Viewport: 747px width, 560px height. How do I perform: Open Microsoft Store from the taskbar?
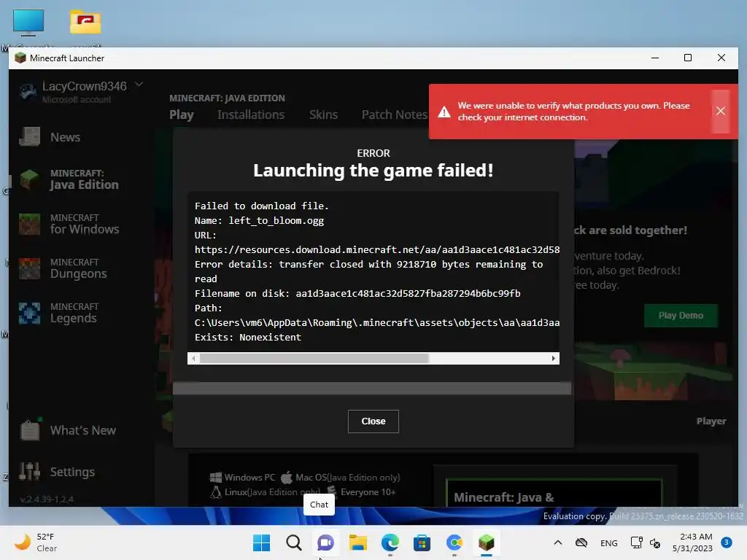422,542
